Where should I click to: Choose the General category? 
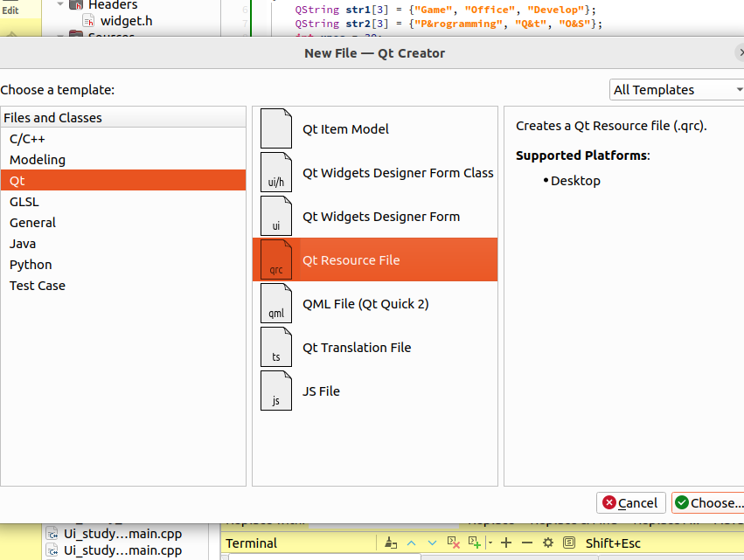(123, 223)
